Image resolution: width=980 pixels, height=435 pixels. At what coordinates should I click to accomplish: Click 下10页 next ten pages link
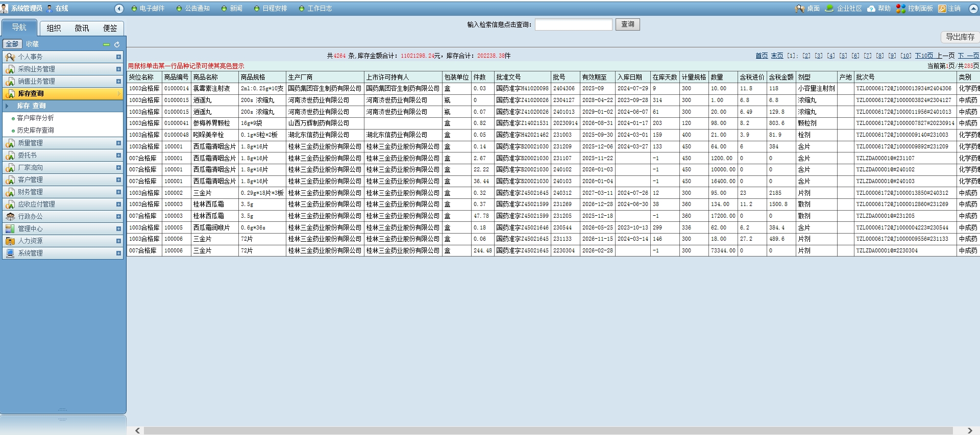924,56
